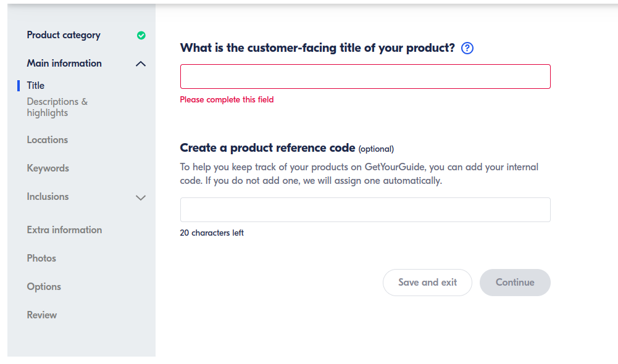
Task: Click the help question mark icon beside title
Action: 467,48
